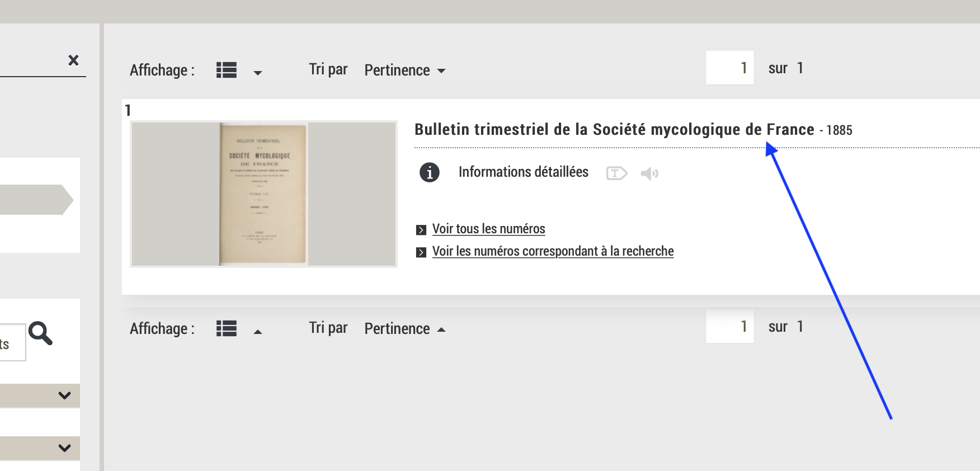The height and width of the screenshot is (471, 980).
Task: Expand the upper sidebar chevron section
Action: (64, 395)
